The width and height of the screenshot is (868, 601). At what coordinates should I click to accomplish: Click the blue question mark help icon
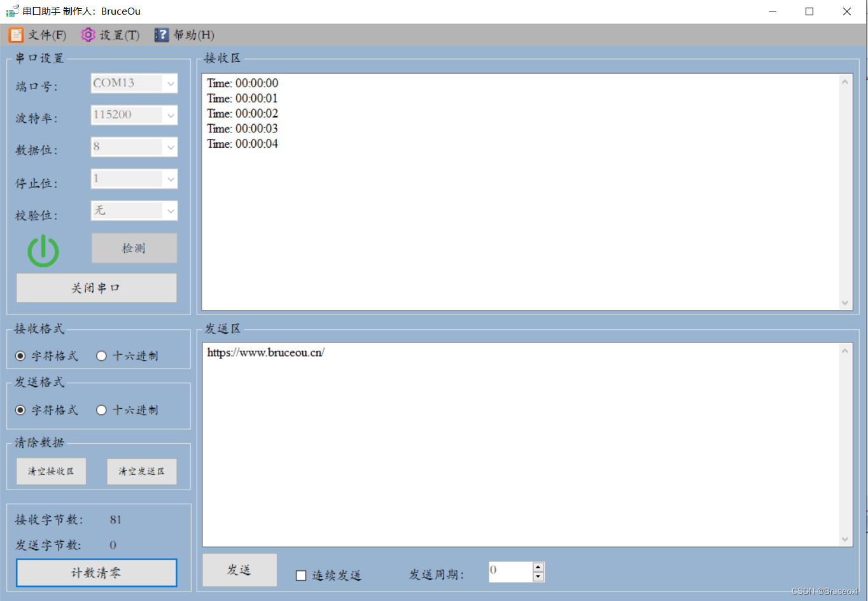tap(162, 35)
